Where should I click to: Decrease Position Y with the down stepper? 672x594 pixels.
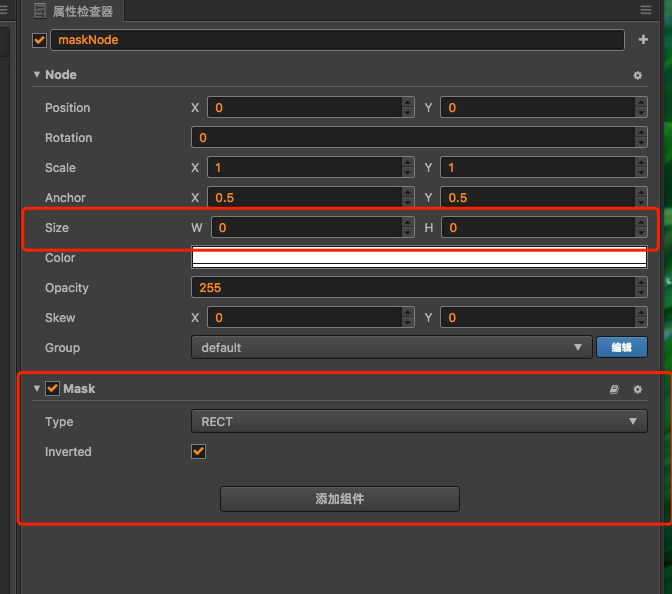(x=641, y=112)
